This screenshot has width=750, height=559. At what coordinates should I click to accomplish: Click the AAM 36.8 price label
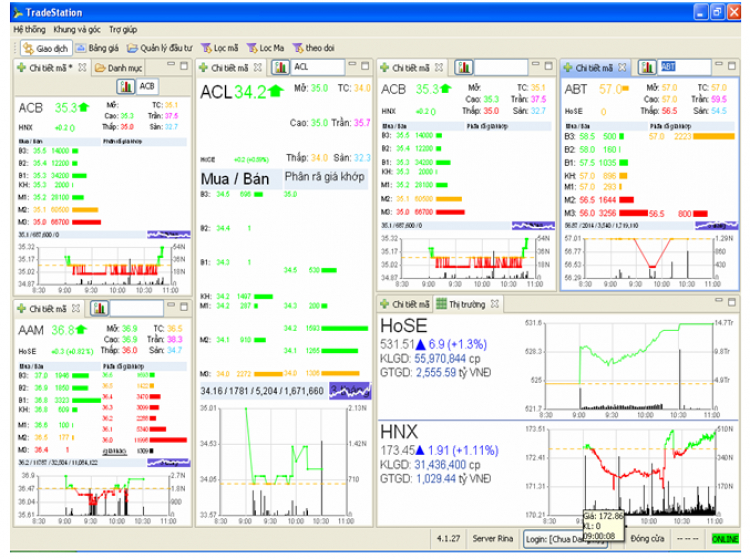[x=63, y=330]
